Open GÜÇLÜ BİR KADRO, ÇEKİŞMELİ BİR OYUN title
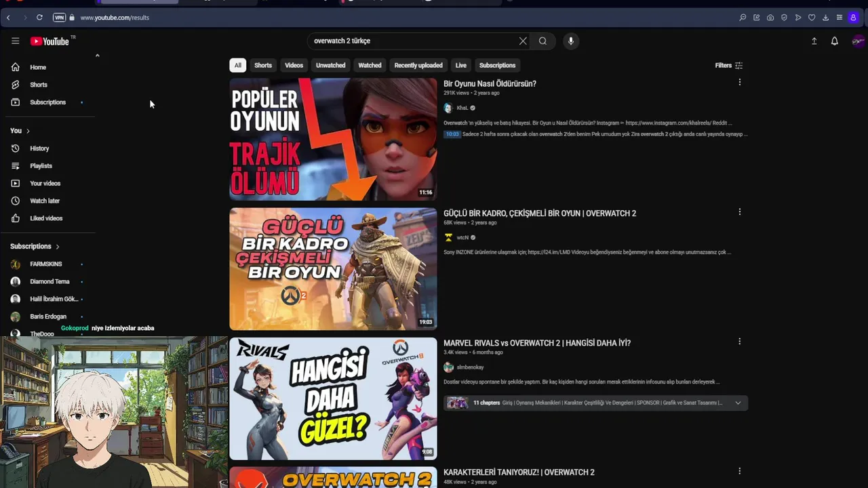This screenshot has width=868, height=488. [x=540, y=213]
